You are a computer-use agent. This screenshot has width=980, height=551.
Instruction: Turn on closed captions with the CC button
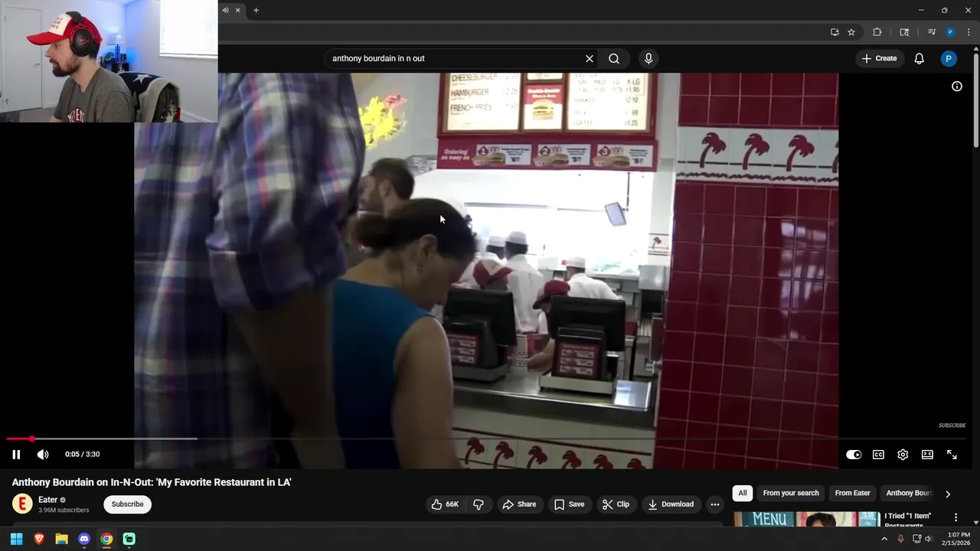pyautogui.click(x=878, y=455)
